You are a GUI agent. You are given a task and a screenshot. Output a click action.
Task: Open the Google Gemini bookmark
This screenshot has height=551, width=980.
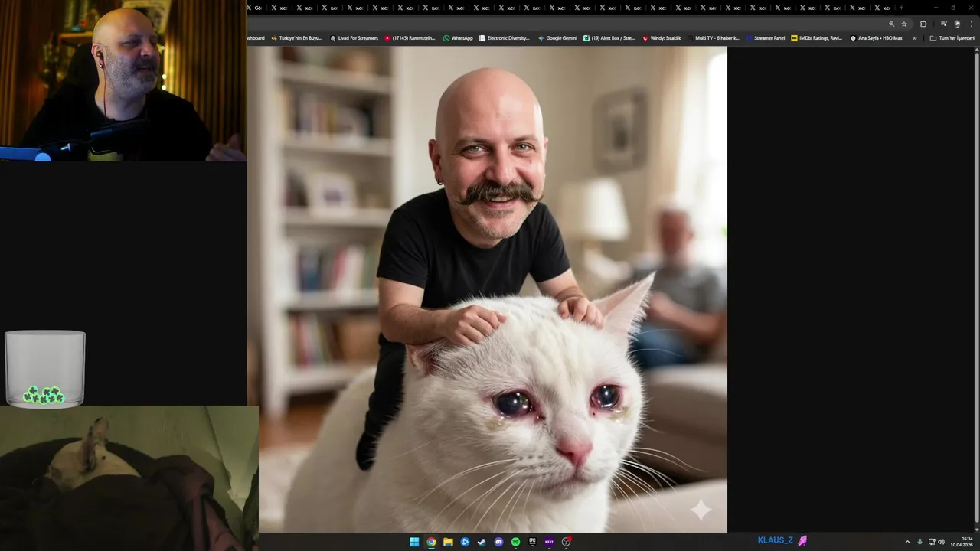pos(557,37)
